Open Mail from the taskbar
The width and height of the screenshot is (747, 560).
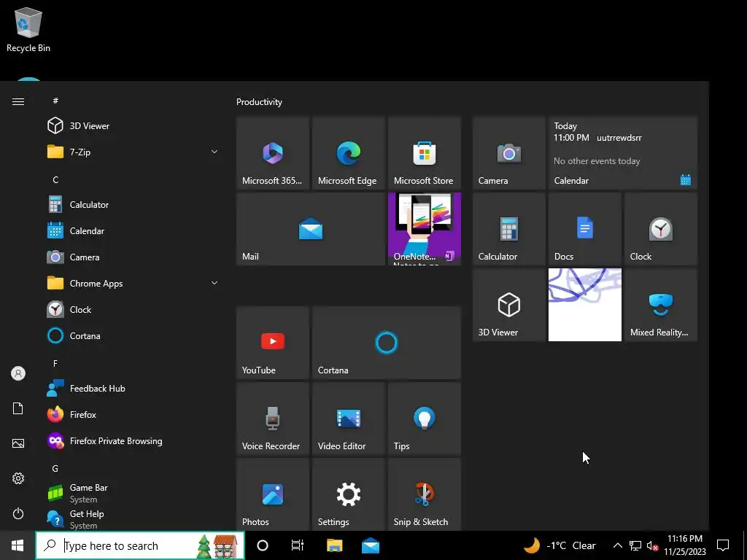[370, 545]
